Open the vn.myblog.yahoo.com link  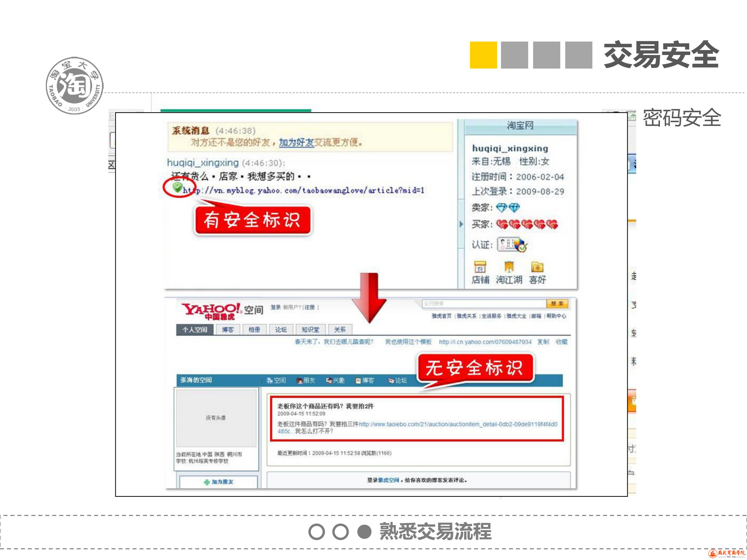click(303, 190)
